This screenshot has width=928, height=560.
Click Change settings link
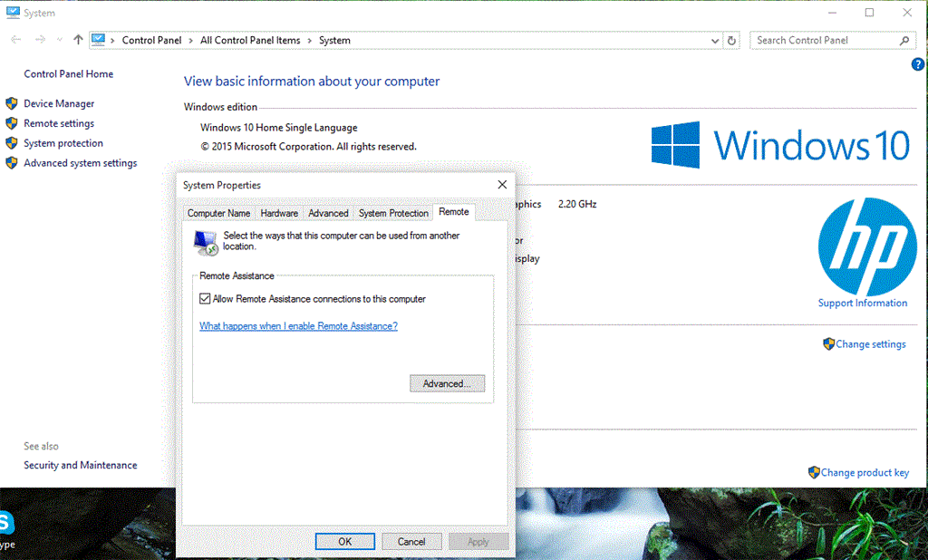tap(871, 344)
